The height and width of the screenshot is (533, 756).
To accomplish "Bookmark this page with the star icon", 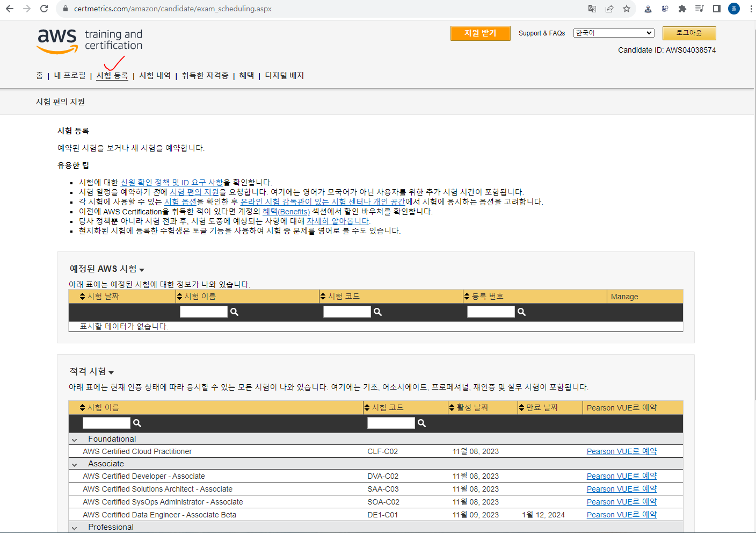I will [627, 9].
